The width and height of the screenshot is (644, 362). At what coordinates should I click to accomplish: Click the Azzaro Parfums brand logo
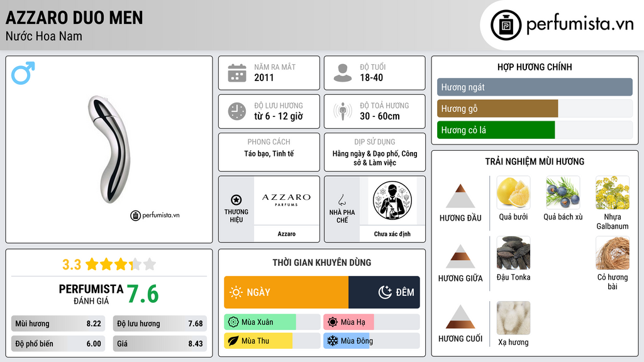(x=286, y=200)
